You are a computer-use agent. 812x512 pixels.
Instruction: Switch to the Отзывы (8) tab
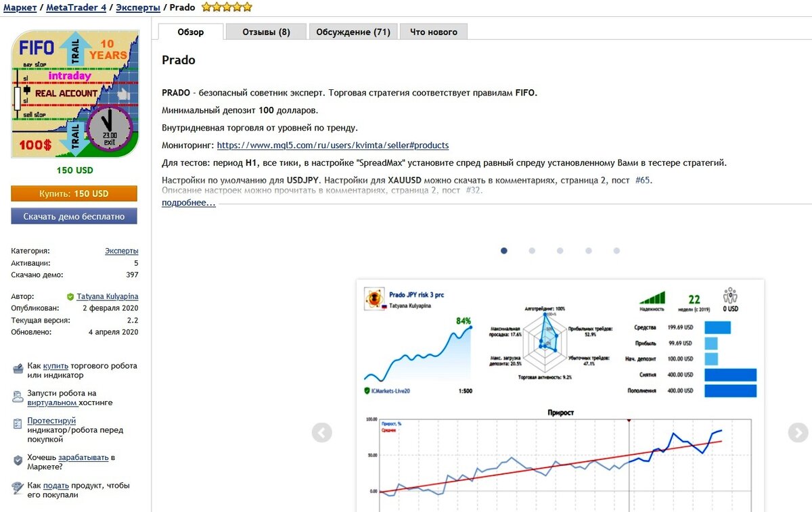(x=266, y=32)
